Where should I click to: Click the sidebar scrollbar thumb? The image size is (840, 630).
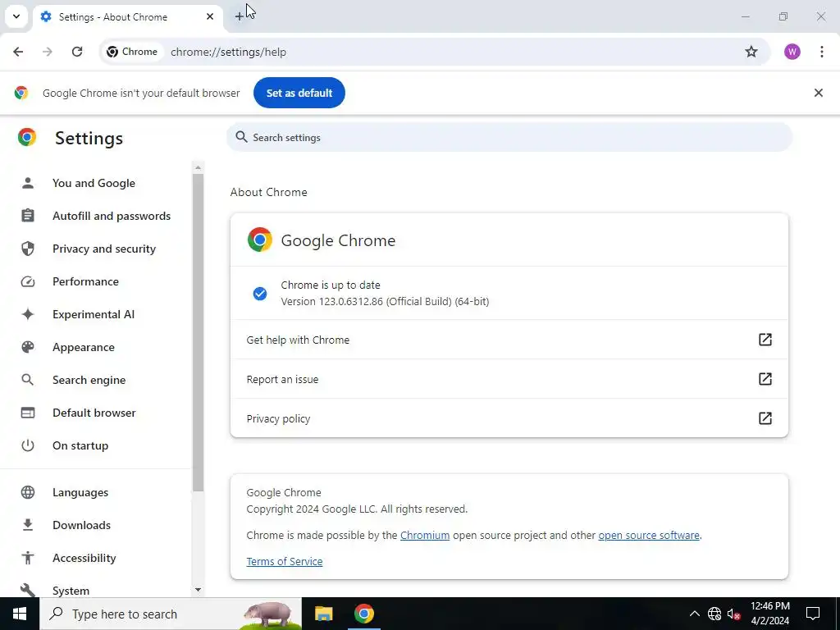(x=198, y=332)
